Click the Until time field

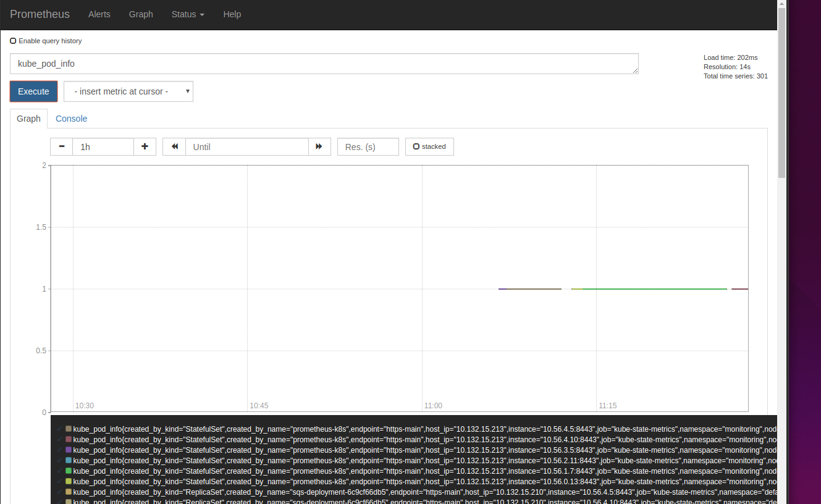pyautogui.click(x=246, y=146)
